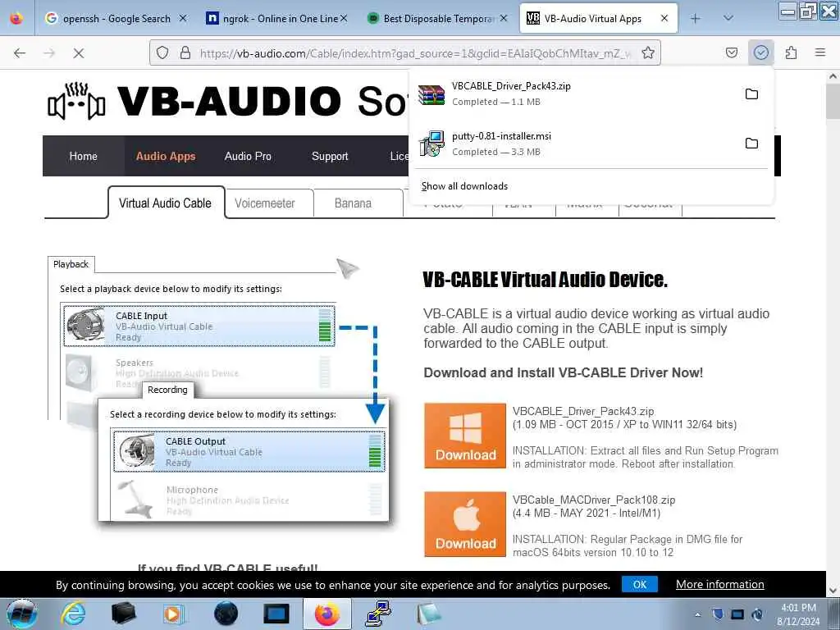Select the Virtual Audio Cable tab
The height and width of the screenshot is (630, 840).
(x=166, y=203)
